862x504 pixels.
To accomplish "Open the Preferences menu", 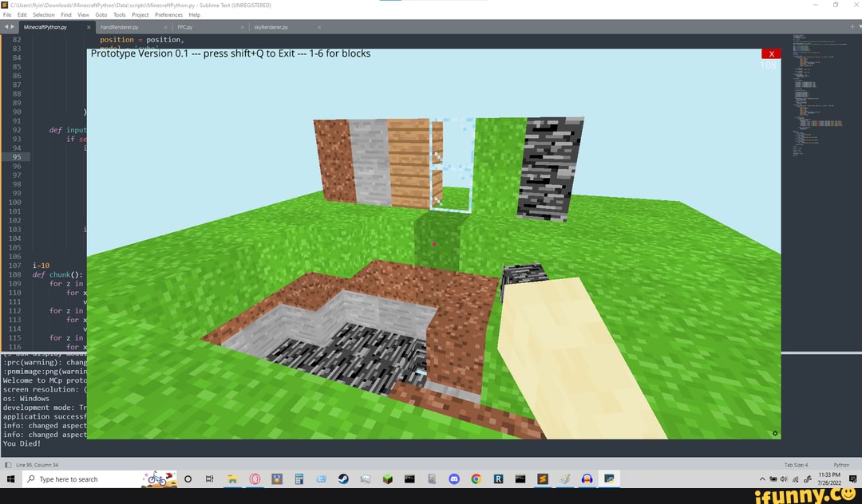I will 168,15.
